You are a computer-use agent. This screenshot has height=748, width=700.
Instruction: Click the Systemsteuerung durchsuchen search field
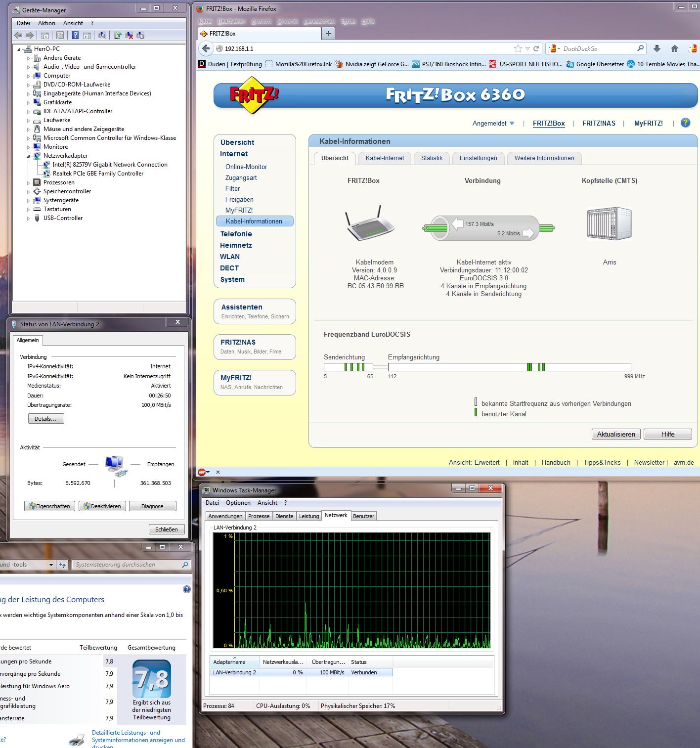[131, 565]
